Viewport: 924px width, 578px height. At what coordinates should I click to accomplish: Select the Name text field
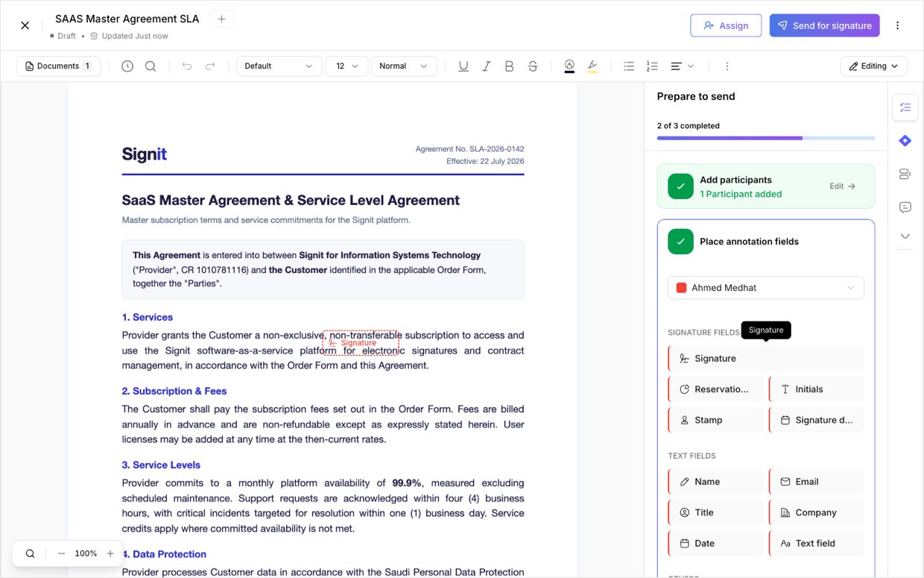(716, 482)
